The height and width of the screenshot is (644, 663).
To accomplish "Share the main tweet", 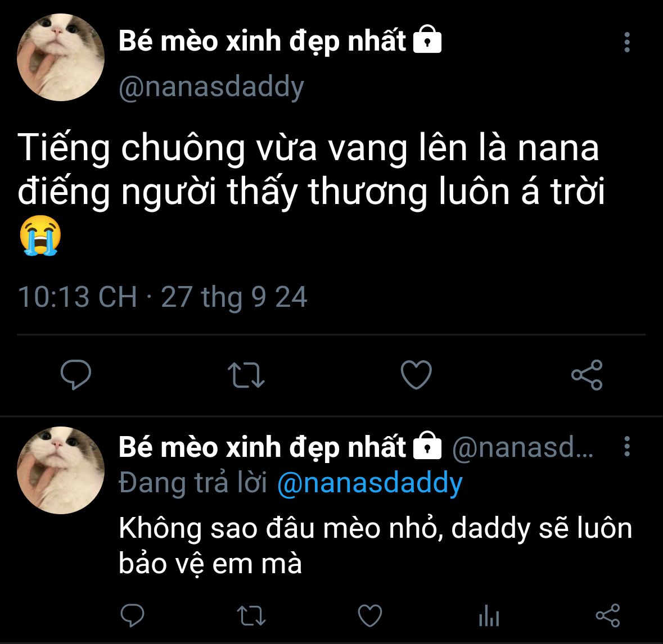I will click(x=587, y=374).
